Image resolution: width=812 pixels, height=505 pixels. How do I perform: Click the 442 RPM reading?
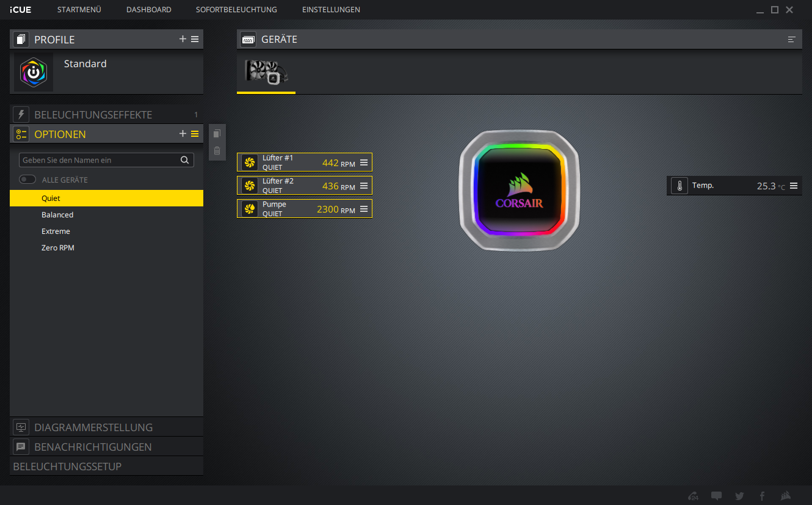coord(338,163)
